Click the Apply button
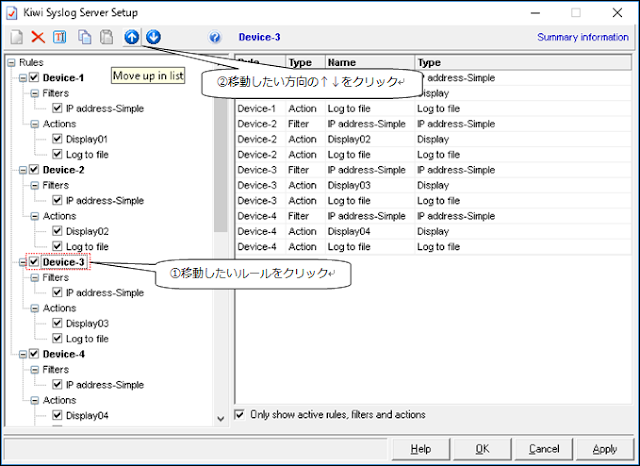The height and width of the screenshot is (466, 640). 605,449
